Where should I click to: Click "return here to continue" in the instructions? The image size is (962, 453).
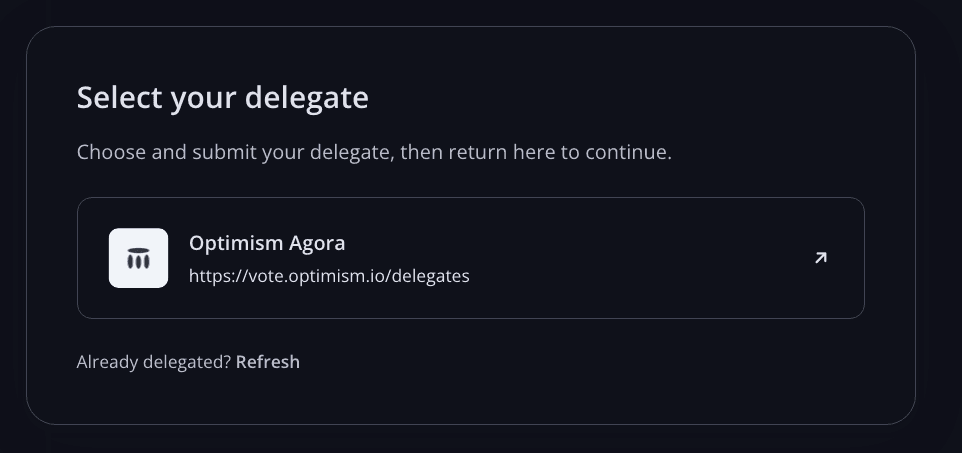(x=560, y=152)
